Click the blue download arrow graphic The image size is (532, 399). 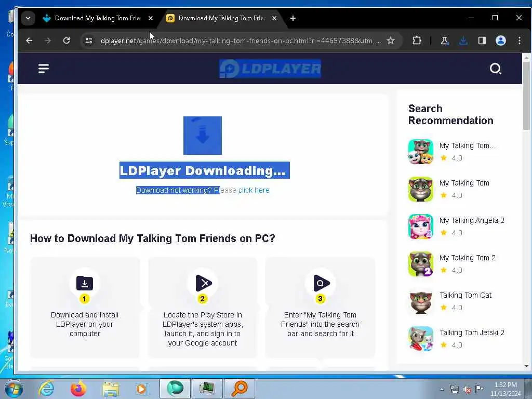click(203, 136)
